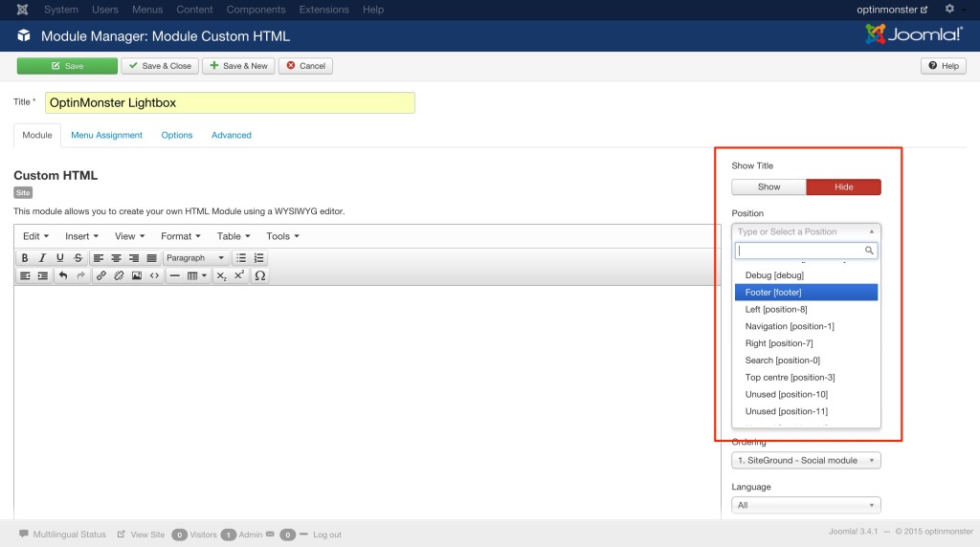980x547 pixels.
Task: Open the top Help menu
Action: click(x=373, y=10)
